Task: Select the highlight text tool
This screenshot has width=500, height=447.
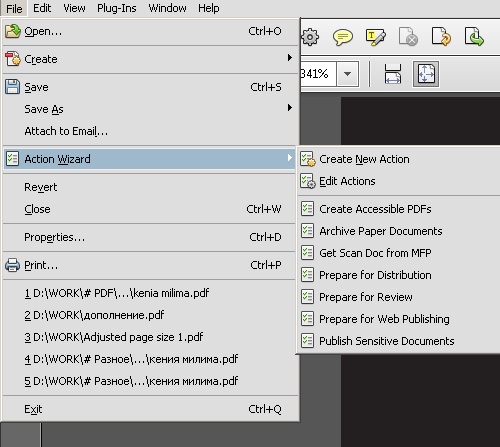Action: (376, 37)
